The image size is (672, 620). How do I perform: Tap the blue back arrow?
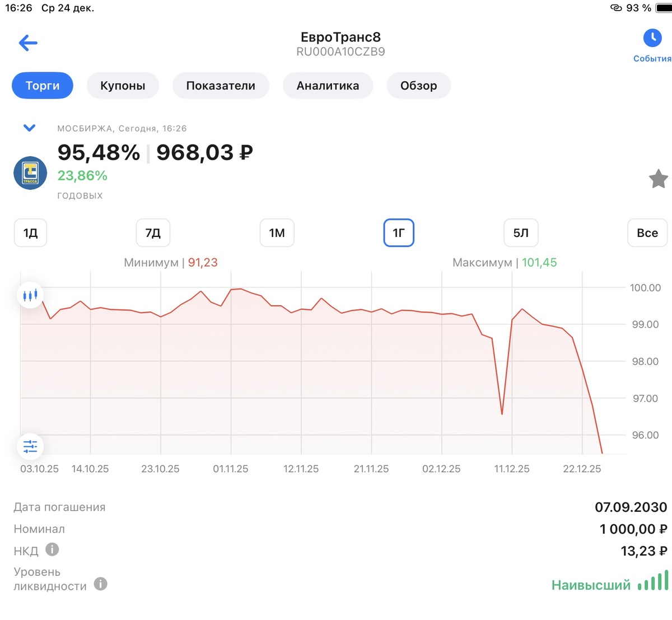point(28,43)
